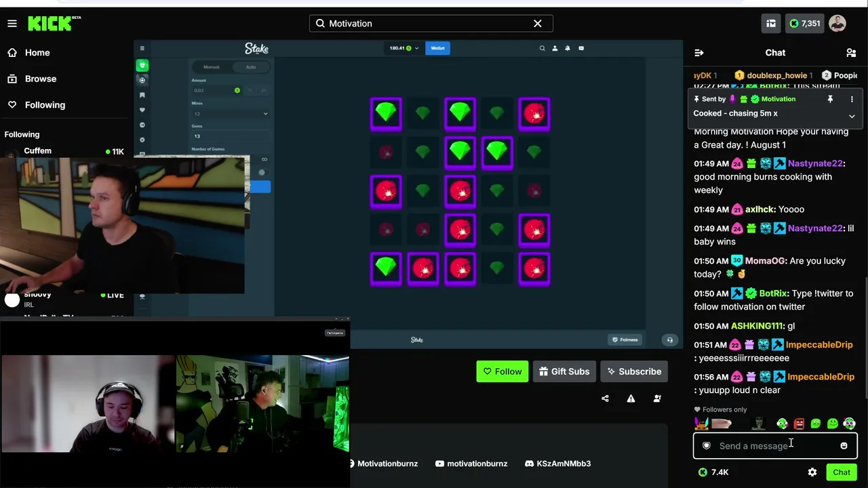The width and height of the screenshot is (868, 488).
Task: Open the Stake balance 180.41 dropdown
Action: pos(403,48)
